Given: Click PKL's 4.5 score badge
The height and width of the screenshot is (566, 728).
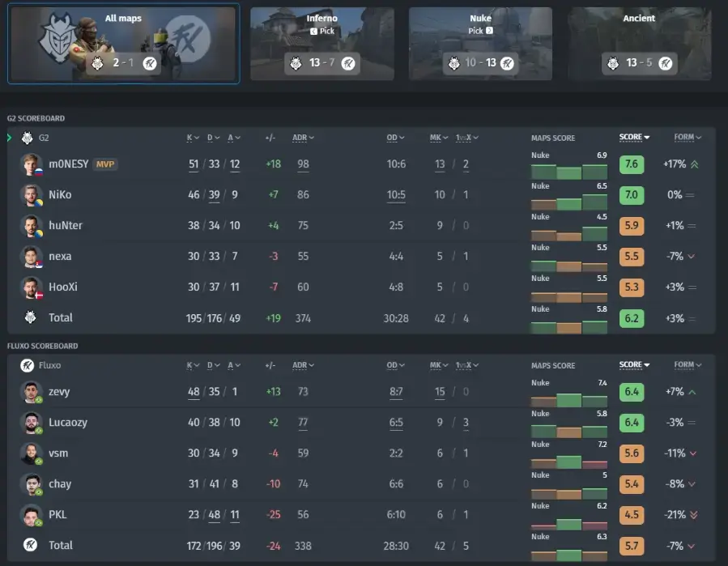Looking at the screenshot, I should click(x=632, y=514).
